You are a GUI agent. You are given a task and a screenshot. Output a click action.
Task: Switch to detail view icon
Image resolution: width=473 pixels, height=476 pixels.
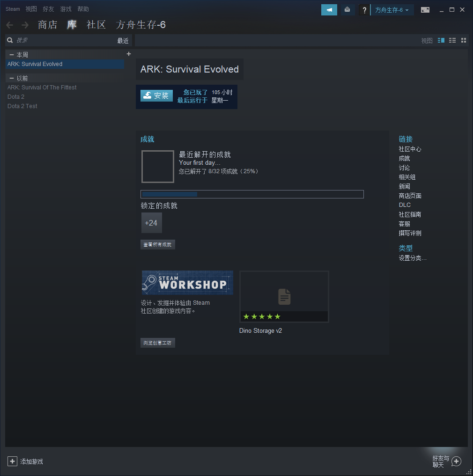point(441,40)
